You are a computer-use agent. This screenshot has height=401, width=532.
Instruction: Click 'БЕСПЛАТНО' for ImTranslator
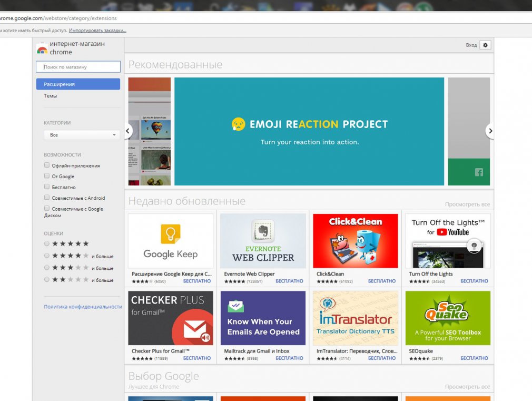click(382, 358)
